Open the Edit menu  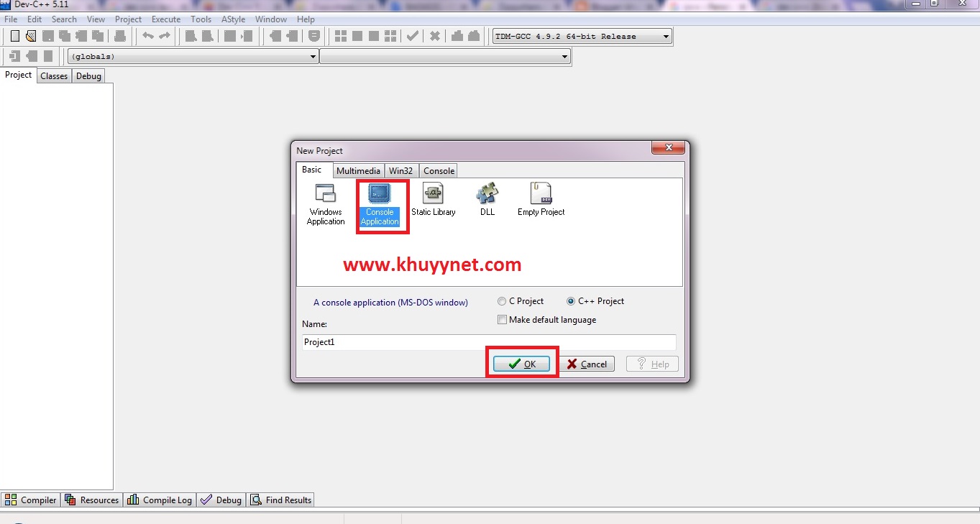35,19
